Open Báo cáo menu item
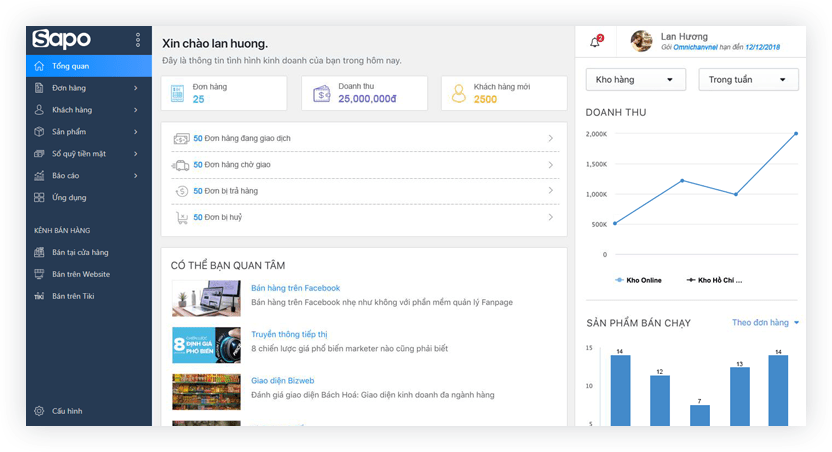This screenshot has height=452, width=832. 89,176
